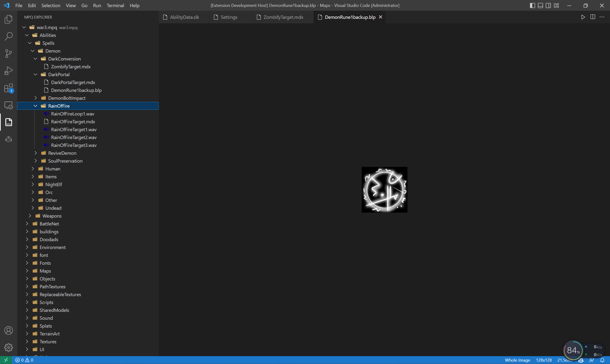610x364 pixels.
Task: Click the Run play icon in editor toolbar
Action: [x=583, y=17]
